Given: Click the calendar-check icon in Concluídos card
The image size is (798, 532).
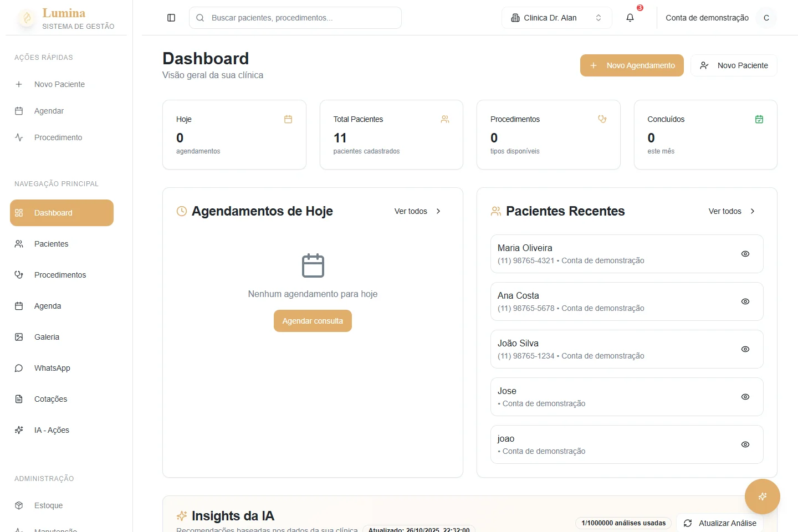Looking at the screenshot, I should [759, 119].
